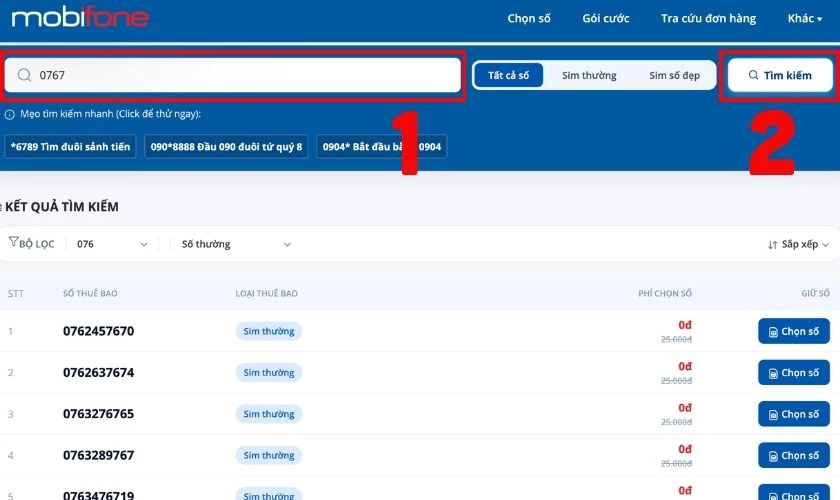The width and height of the screenshot is (840, 500).
Task: Click phone number 0762637674
Action: 99,372
